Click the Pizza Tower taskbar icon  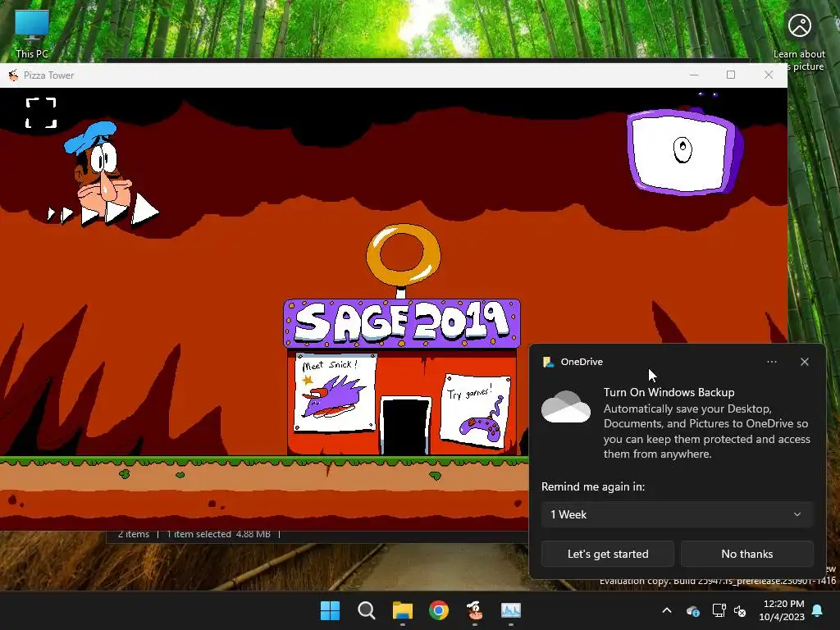pyautogui.click(x=475, y=610)
